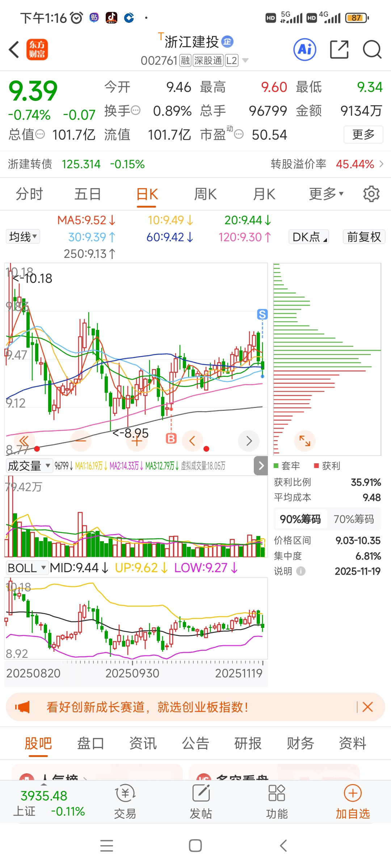Tap the info icon beside 说明
The image size is (391, 868).
pos(301,571)
